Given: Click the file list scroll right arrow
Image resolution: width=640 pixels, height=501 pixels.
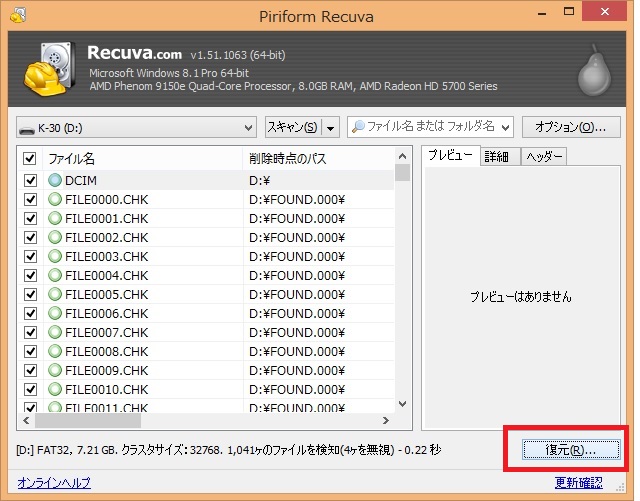Looking at the screenshot, I should click(x=386, y=420).
